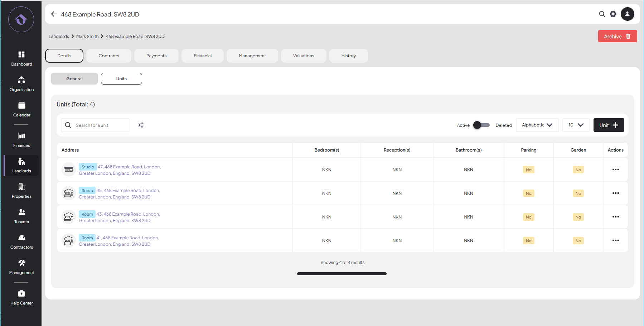Image resolution: width=644 pixels, height=326 pixels.
Task: Switch to the Valuations tab
Action: click(304, 56)
